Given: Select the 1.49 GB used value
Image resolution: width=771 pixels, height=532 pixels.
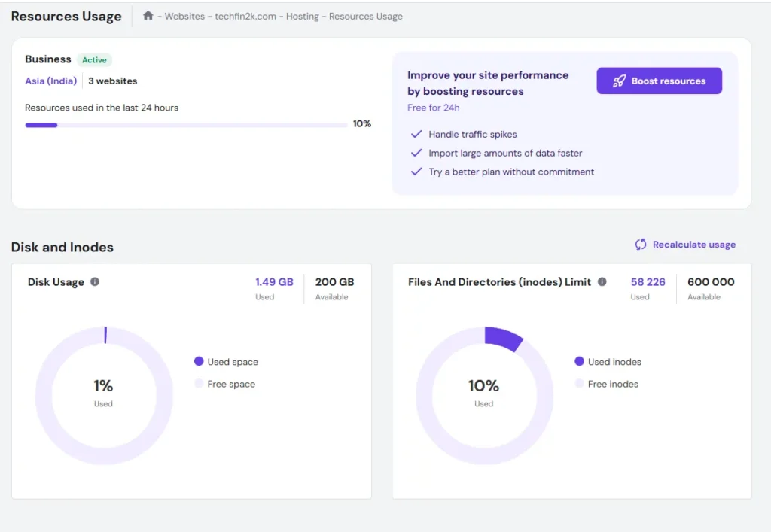Looking at the screenshot, I should coord(274,282).
